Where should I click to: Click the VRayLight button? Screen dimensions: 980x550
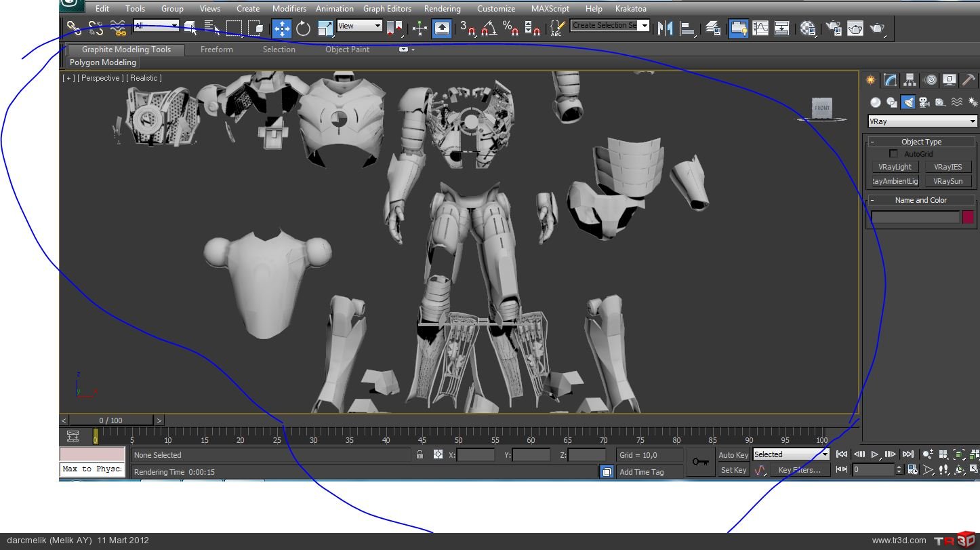point(895,167)
